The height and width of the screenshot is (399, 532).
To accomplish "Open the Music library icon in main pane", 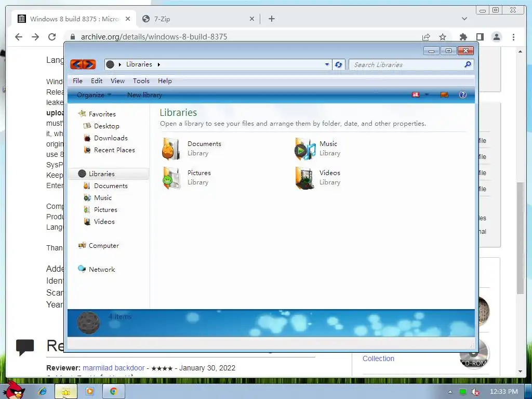I will tap(304, 149).
